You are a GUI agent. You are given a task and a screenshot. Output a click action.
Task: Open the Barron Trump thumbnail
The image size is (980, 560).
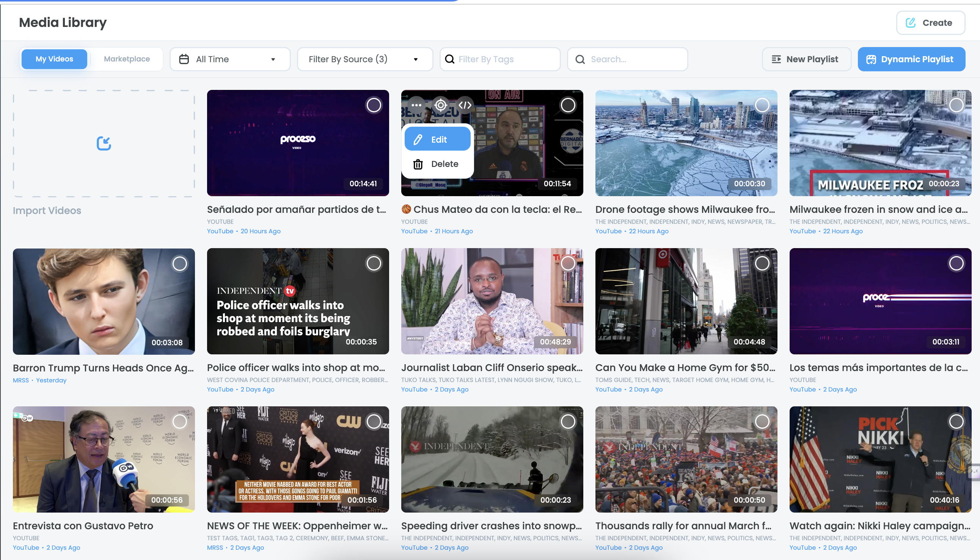[x=104, y=302]
